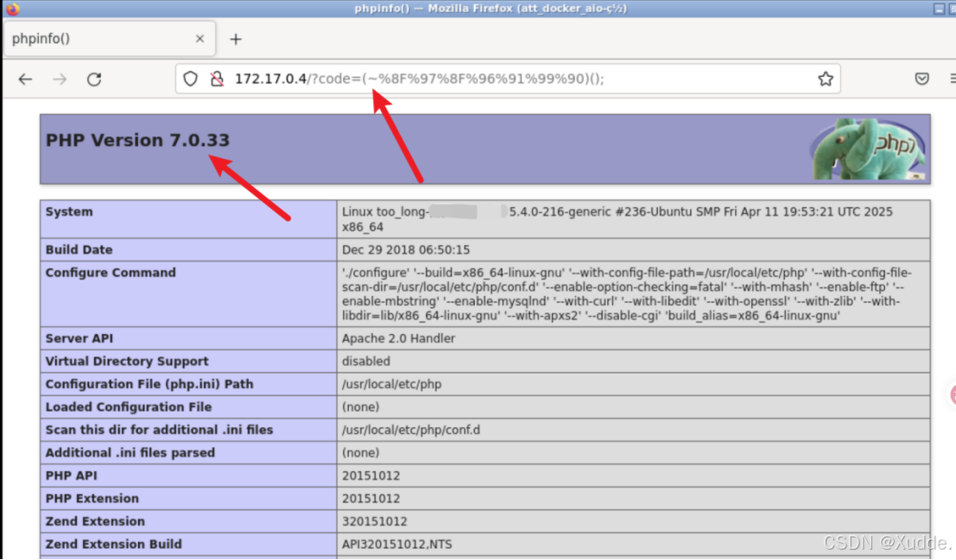Screen dimensions: 956x560
Task: Click the 320151012 value
Action: (374, 521)
